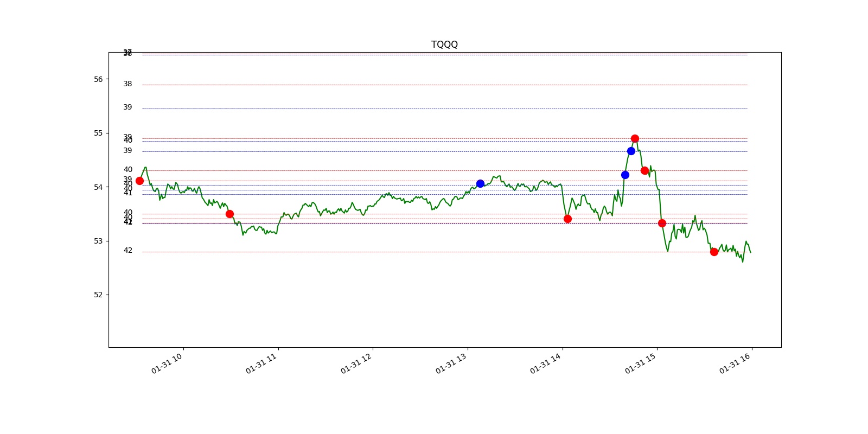Viewport: 868px width, 434px height.
Task: Select the upper blue marker near the peak
Action: pos(631,151)
